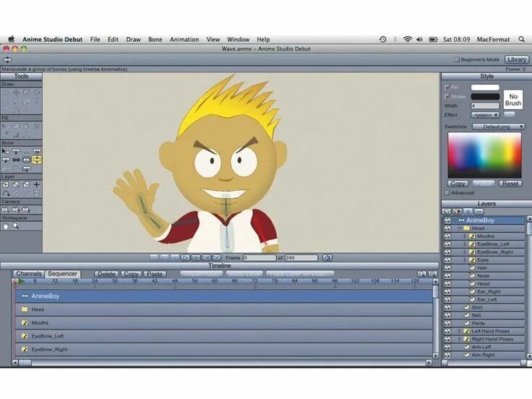Toggle the Advanced checkbox in Style panel

(447, 193)
